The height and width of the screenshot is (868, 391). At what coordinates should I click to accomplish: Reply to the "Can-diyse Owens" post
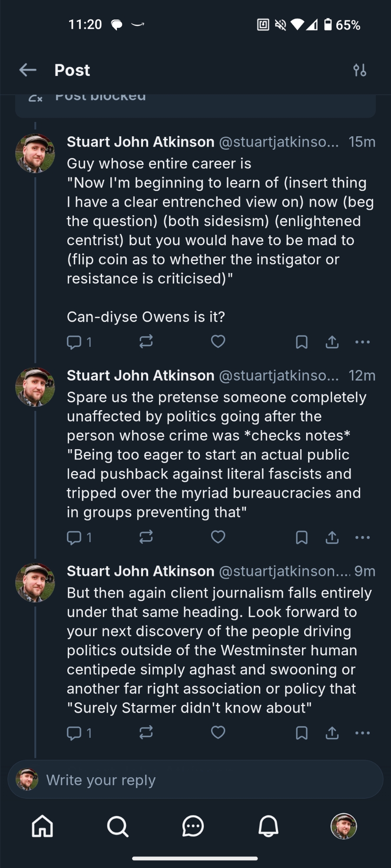pos(74,342)
